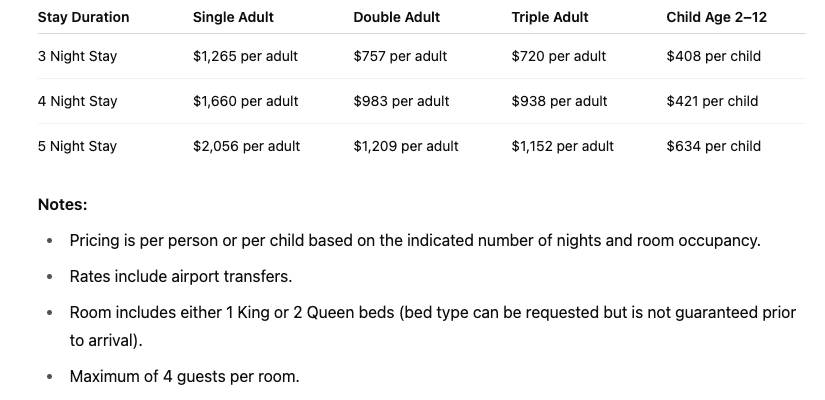Select the Double Adult column header
This screenshot has width=825, height=400.
click(x=395, y=17)
